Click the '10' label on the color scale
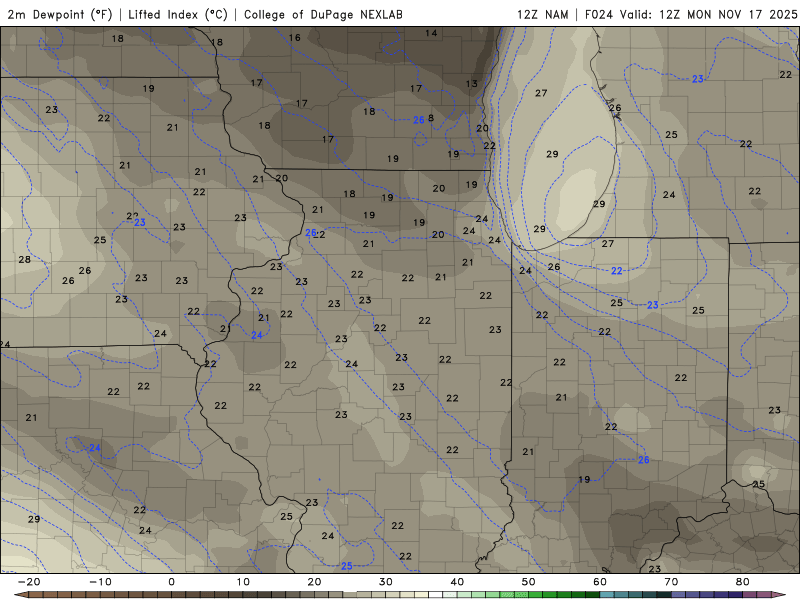The width and height of the screenshot is (800, 600). pyautogui.click(x=243, y=582)
